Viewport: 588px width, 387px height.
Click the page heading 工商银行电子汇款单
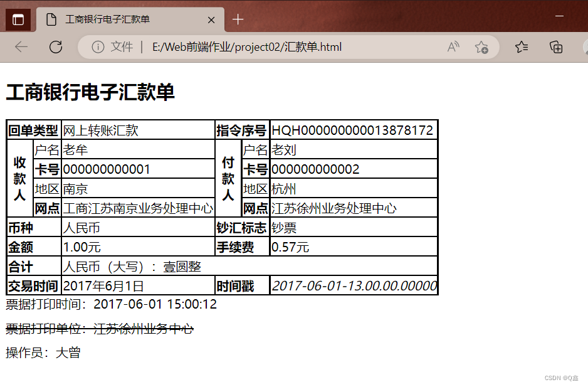click(x=90, y=92)
